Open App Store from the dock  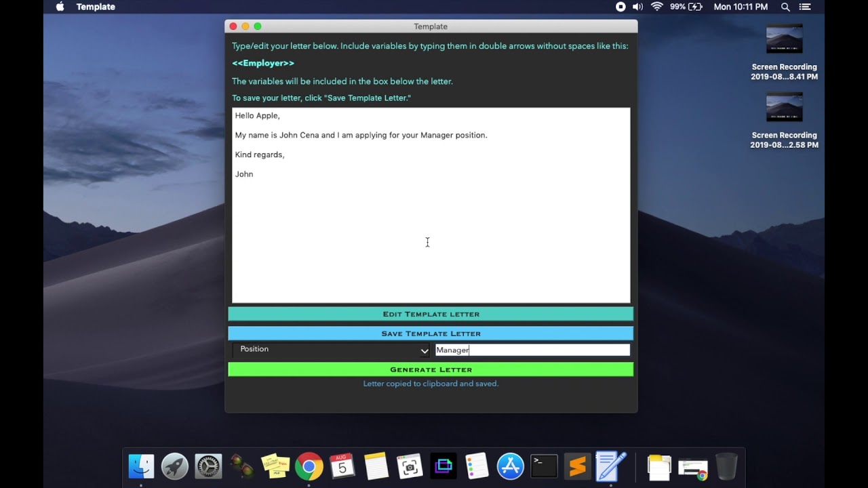pos(510,466)
